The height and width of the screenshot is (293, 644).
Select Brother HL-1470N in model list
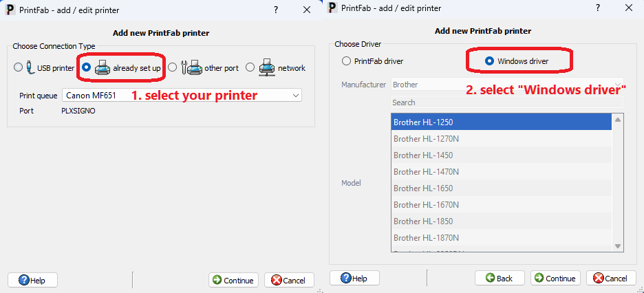501,171
